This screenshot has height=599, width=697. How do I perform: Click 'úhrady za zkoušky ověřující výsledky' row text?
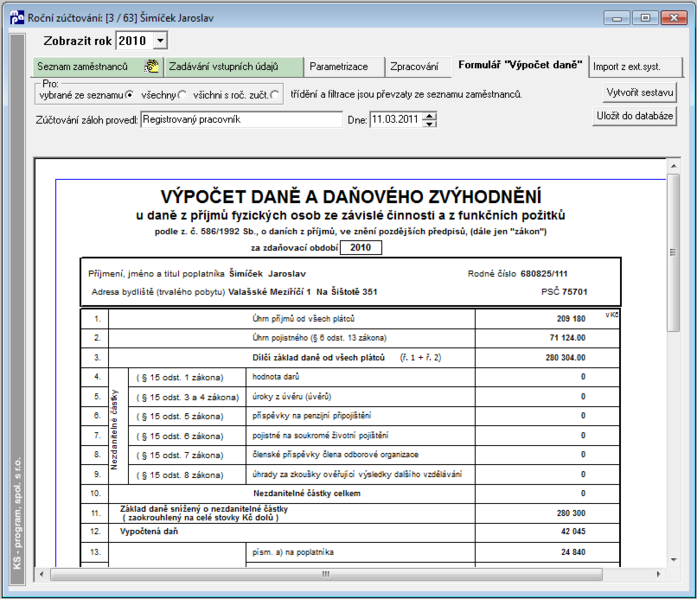357,474
